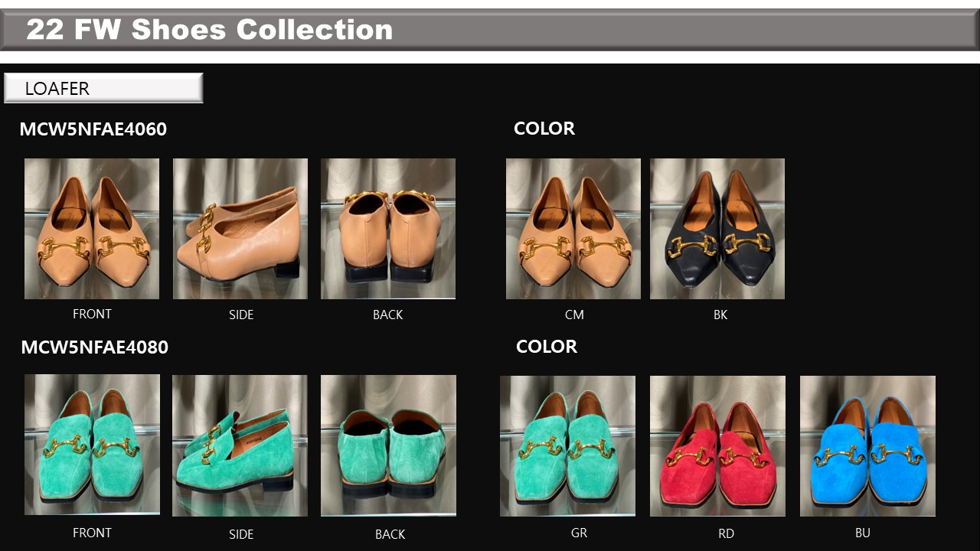The image size is (980, 551).
Task: Open the MCW5NFAE4080 green back view photo
Action: click(388, 445)
